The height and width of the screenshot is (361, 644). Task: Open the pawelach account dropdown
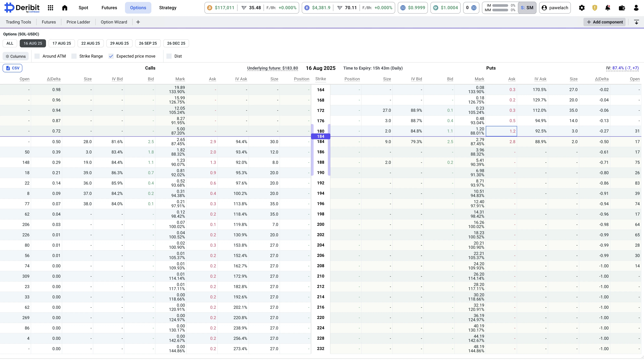[x=555, y=8]
